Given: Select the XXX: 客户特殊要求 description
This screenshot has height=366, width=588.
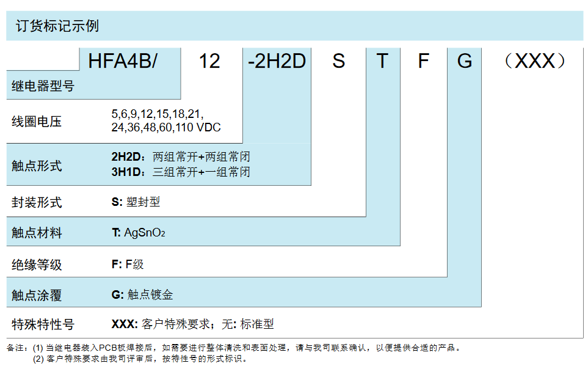Looking at the screenshot, I should [x=162, y=324].
